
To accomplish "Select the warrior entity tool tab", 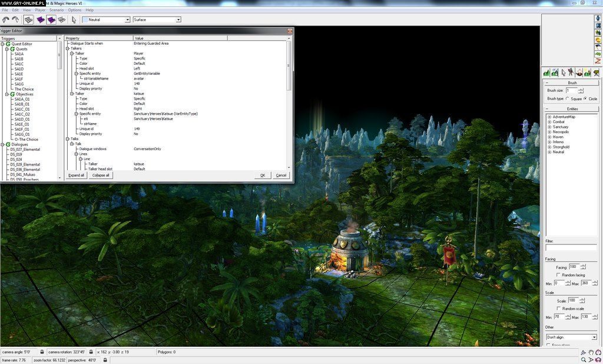I will [x=571, y=72].
